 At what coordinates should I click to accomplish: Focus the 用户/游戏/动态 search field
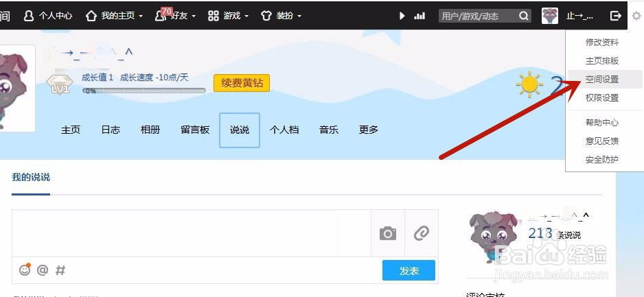tap(478, 16)
